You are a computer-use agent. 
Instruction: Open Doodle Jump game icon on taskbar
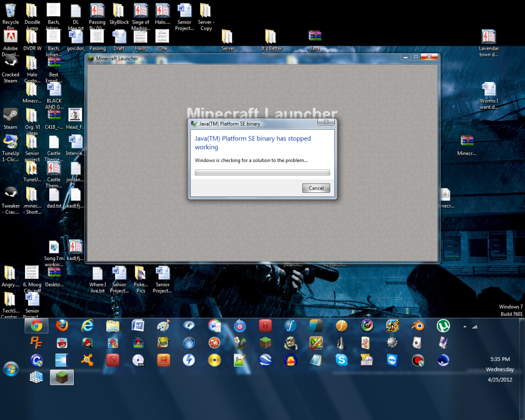[x=164, y=343]
